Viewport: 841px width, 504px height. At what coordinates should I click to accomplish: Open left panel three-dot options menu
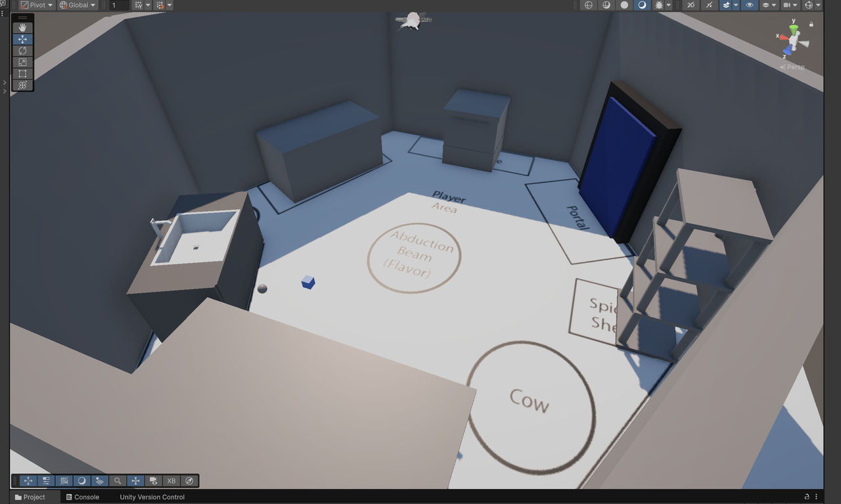(x=3, y=13)
